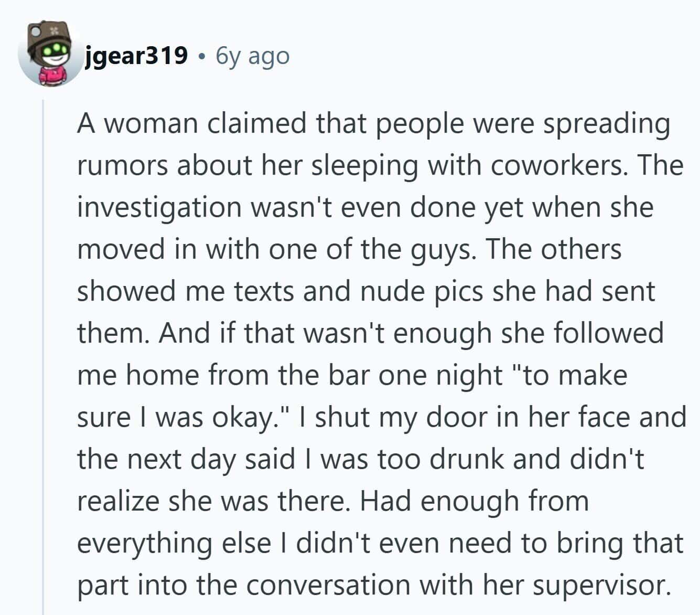Click the gray status dot on avatar
The image size is (700, 615).
coord(35,30)
